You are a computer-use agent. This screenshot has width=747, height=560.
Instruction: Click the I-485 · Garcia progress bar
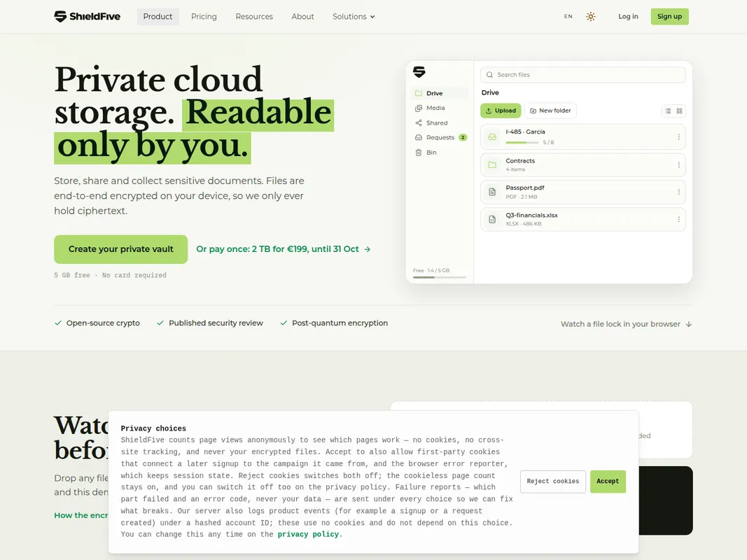click(x=522, y=142)
